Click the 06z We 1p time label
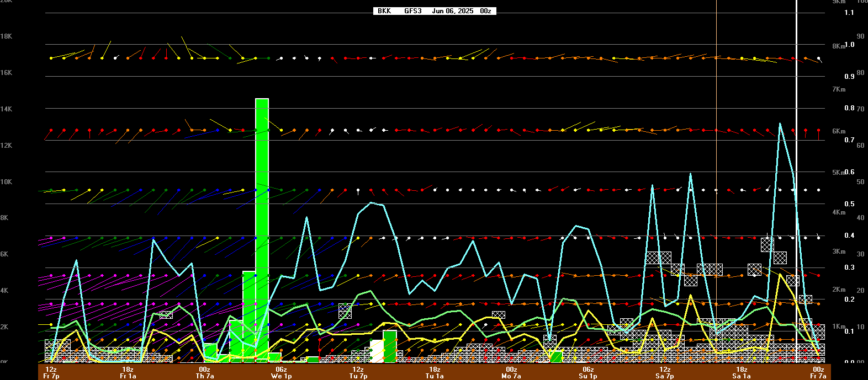Viewport: 868px width, 380px height. click(x=282, y=373)
